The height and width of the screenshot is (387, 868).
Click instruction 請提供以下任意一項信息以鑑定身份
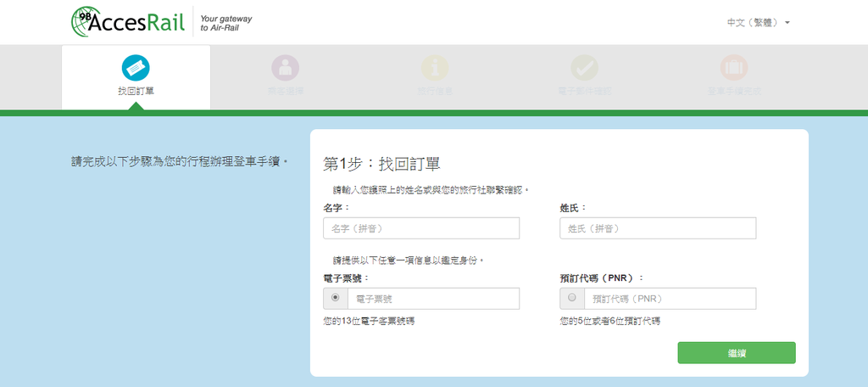pos(408,260)
